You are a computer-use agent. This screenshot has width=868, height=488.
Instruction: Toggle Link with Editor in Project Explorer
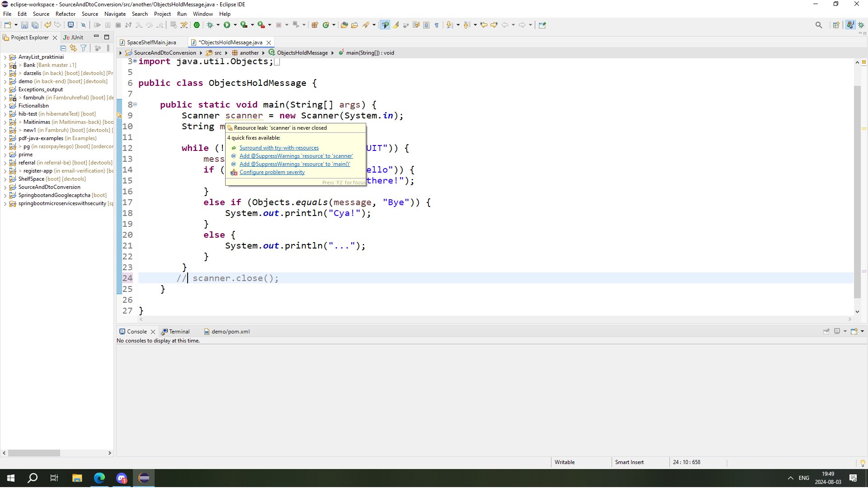[73, 48]
